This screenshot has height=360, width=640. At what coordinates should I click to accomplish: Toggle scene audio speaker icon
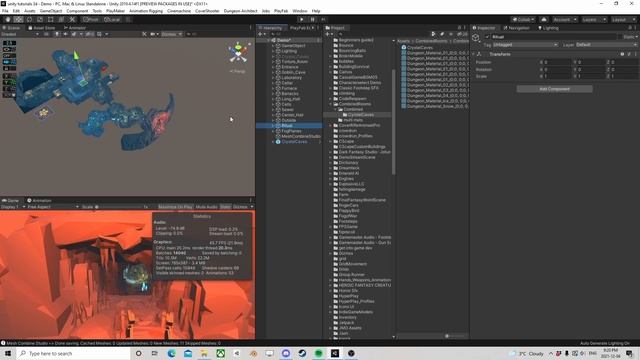(x=65, y=34)
